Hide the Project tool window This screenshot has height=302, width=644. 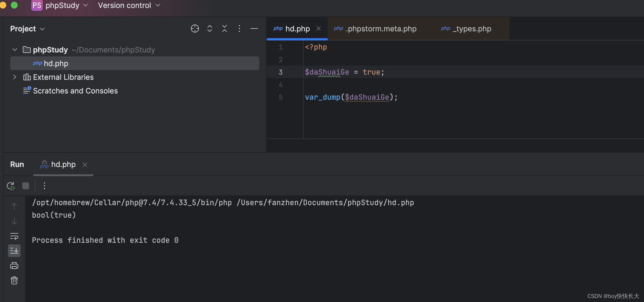click(x=254, y=28)
